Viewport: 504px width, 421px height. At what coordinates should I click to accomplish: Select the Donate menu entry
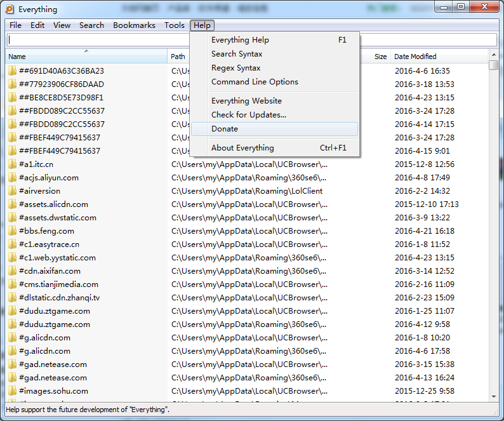274,129
